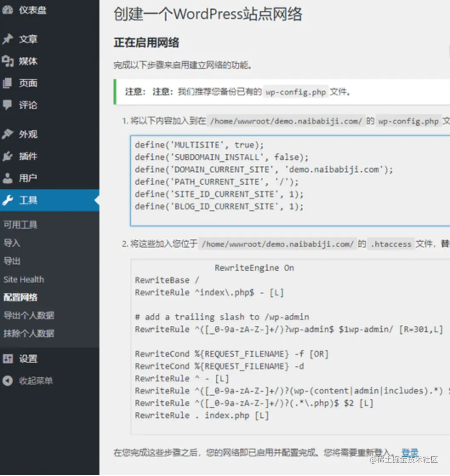Click the RewriteEngine On line

(x=254, y=268)
